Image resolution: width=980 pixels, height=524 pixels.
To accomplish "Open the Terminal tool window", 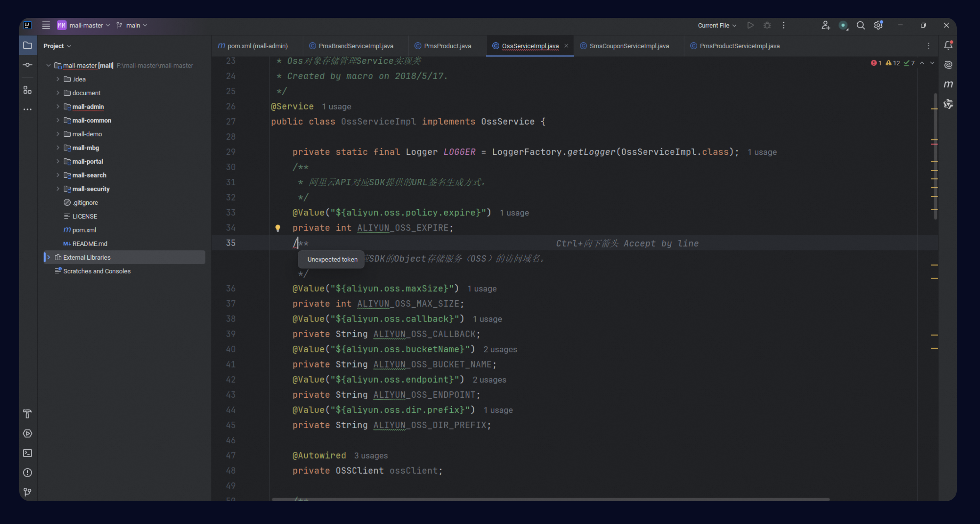I will click(27, 453).
